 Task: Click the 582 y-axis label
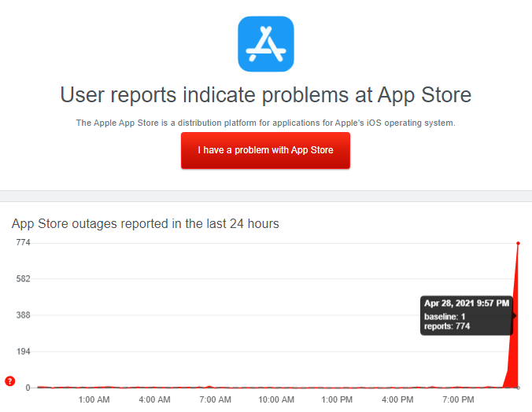[24, 279]
